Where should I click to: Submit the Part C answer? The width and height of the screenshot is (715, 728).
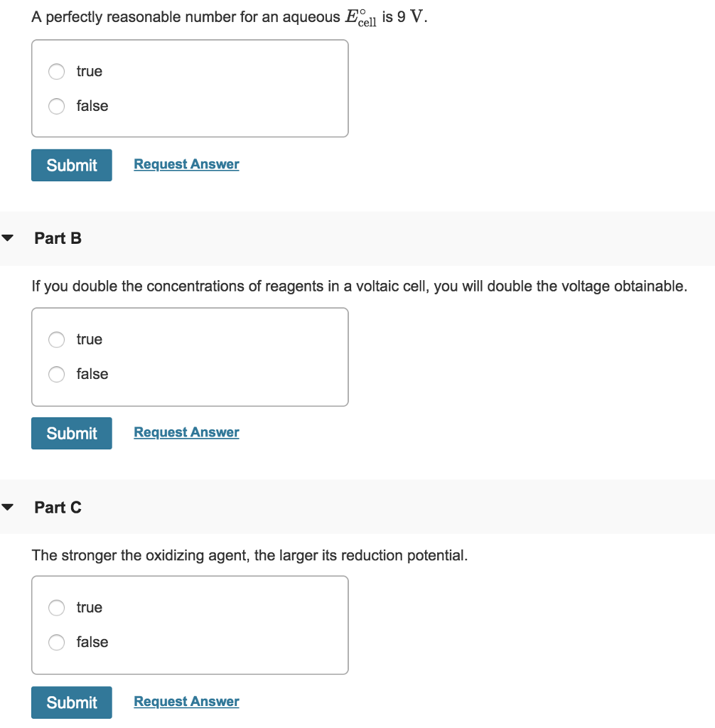tap(71, 702)
